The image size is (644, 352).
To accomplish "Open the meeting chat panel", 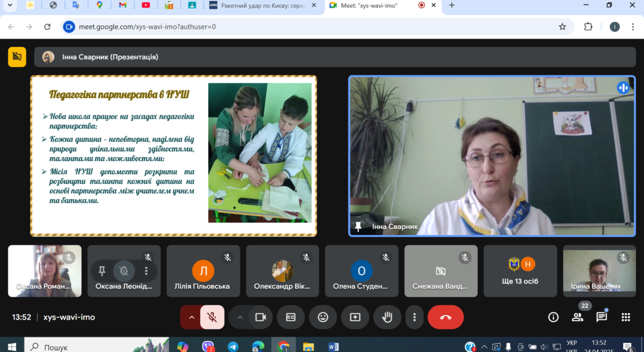I will coord(602,317).
